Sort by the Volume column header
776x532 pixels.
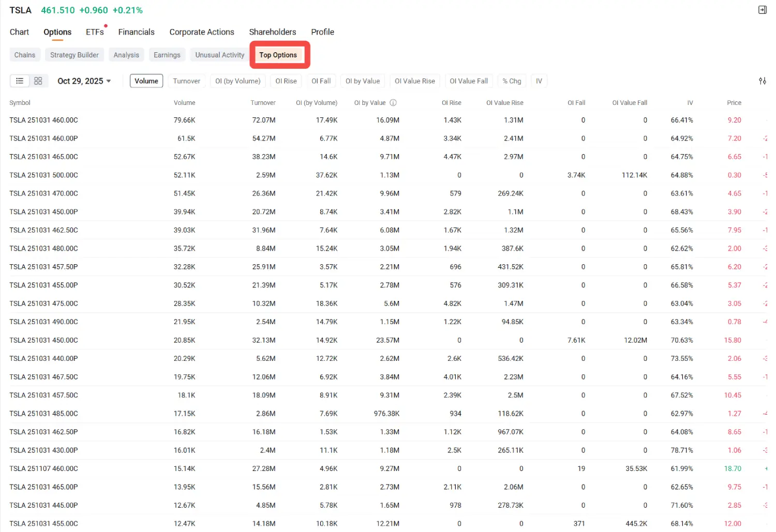tap(185, 103)
